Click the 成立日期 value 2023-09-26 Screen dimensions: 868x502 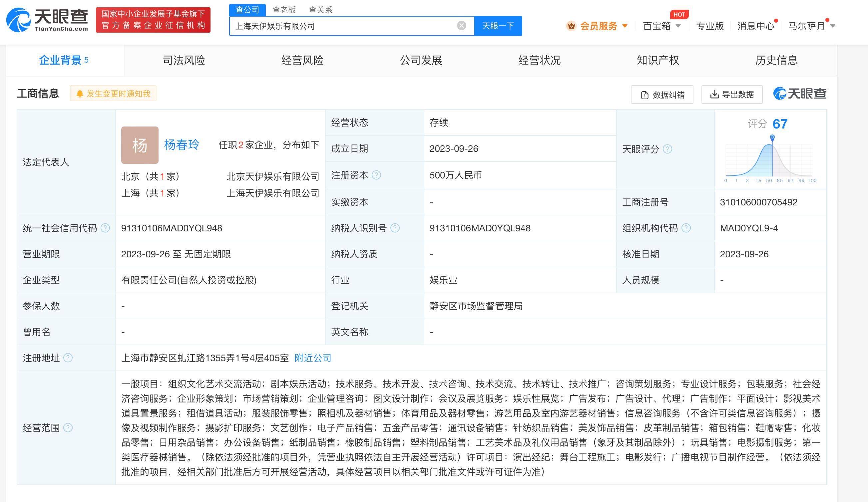point(454,149)
